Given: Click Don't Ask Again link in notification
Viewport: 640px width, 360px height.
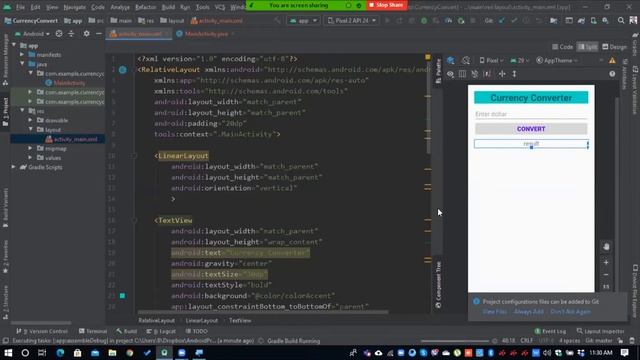Looking at the screenshot, I should pos(570,311).
